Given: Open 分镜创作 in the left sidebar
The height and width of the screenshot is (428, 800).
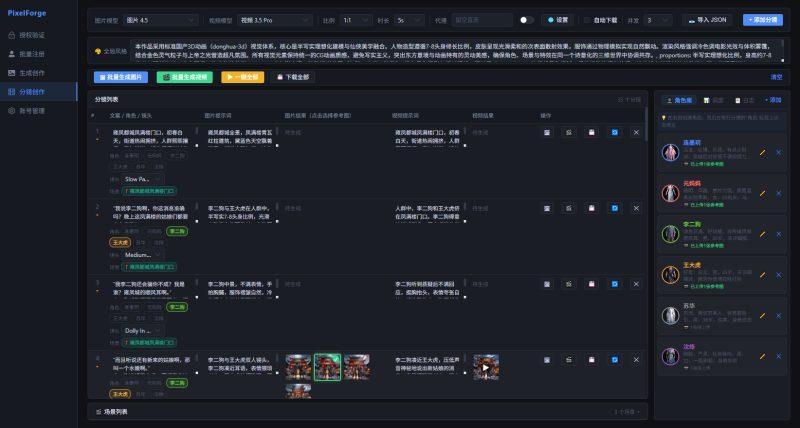Looking at the screenshot, I should [x=38, y=91].
